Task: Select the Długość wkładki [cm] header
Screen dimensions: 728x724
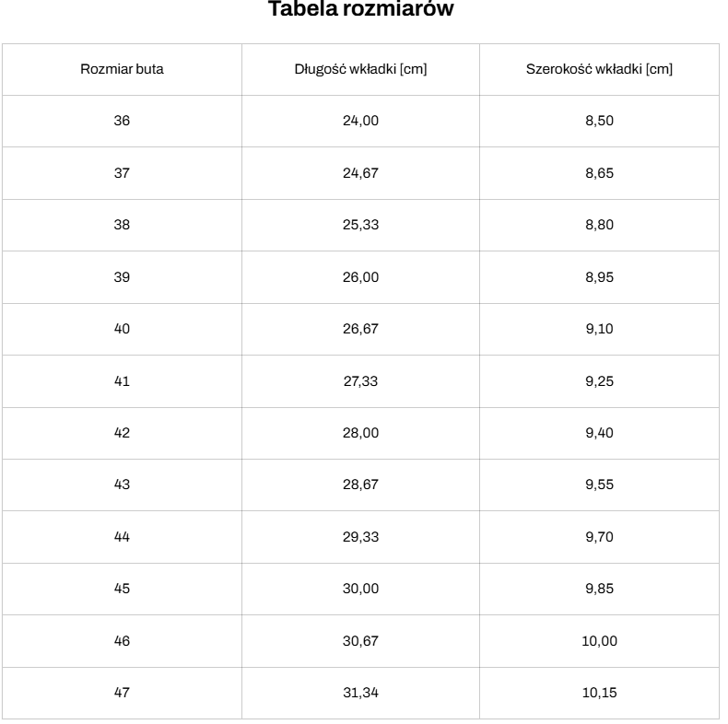Action: click(x=360, y=70)
